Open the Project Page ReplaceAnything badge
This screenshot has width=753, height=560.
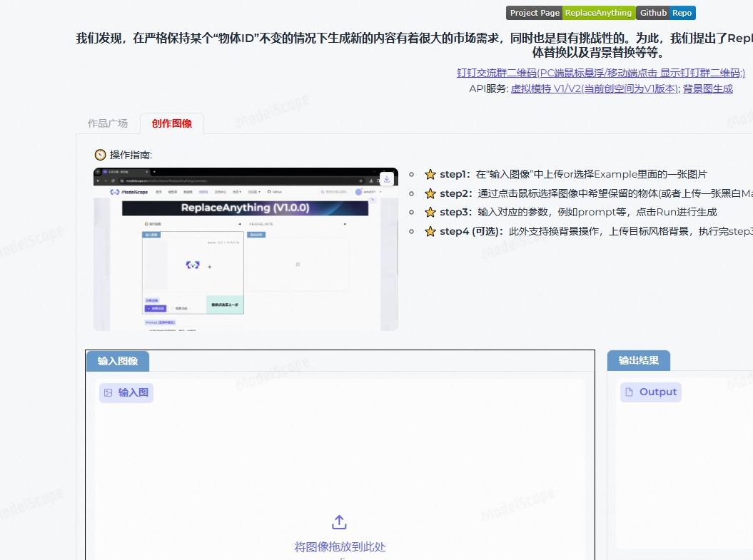pyautogui.click(x=570, y=13)
